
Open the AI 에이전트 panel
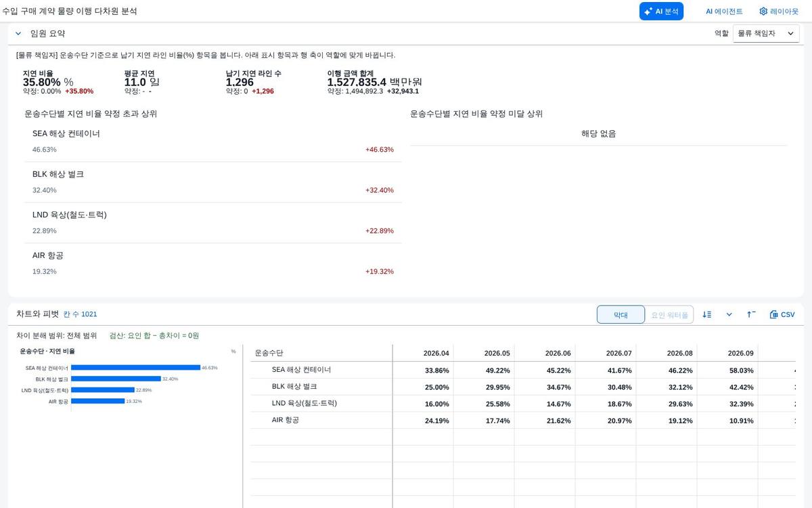[x=724, y=11]
